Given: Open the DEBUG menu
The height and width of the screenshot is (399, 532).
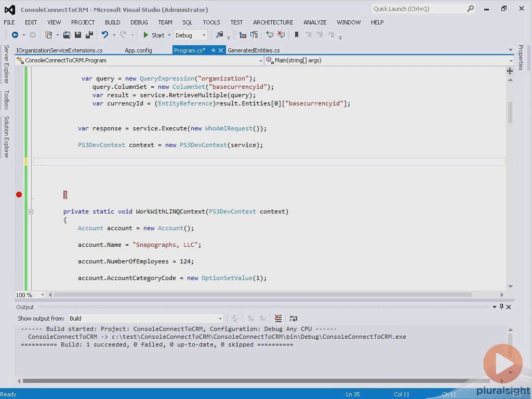Looking at the screenshot, I should click(x=139, y=22).
